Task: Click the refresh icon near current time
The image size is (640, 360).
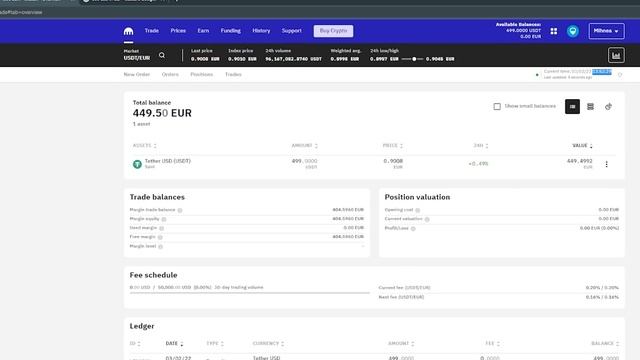Action: tap(620, 75)
